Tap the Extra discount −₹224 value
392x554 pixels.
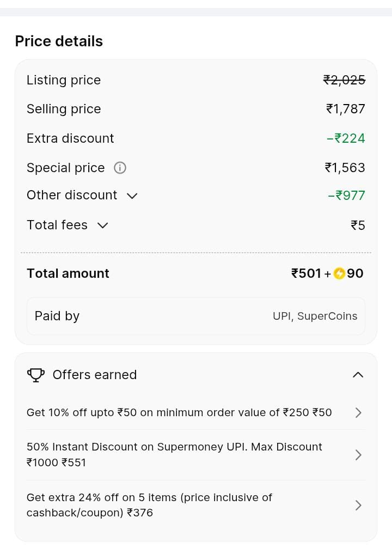pyautogui.click(x=346, y=138)
